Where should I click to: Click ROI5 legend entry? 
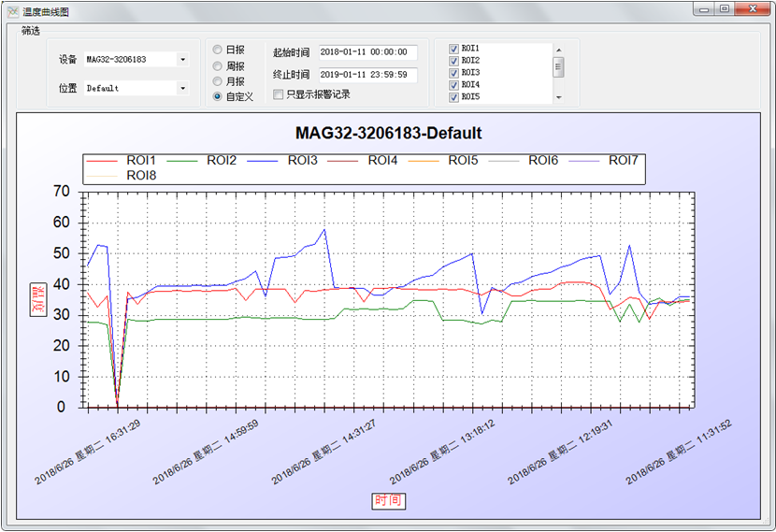[443, 160]
